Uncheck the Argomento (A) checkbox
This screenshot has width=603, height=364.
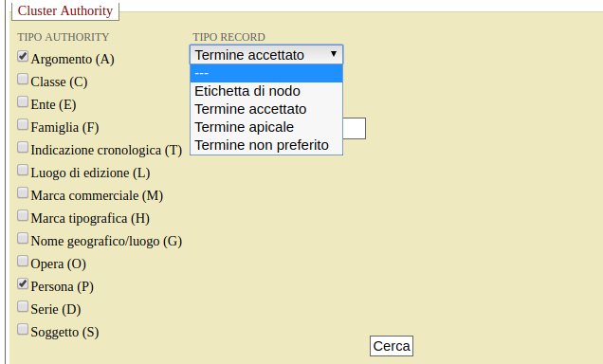pyautogui.click(x=23, y=57)
